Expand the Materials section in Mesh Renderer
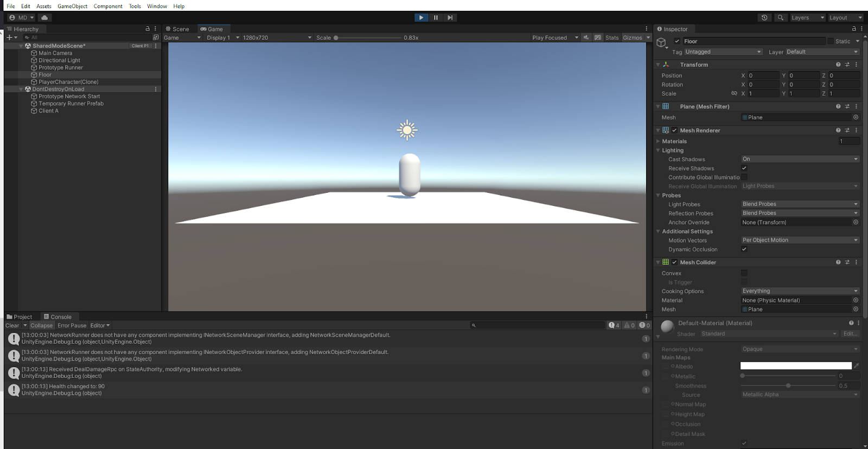 coord(658,141)
